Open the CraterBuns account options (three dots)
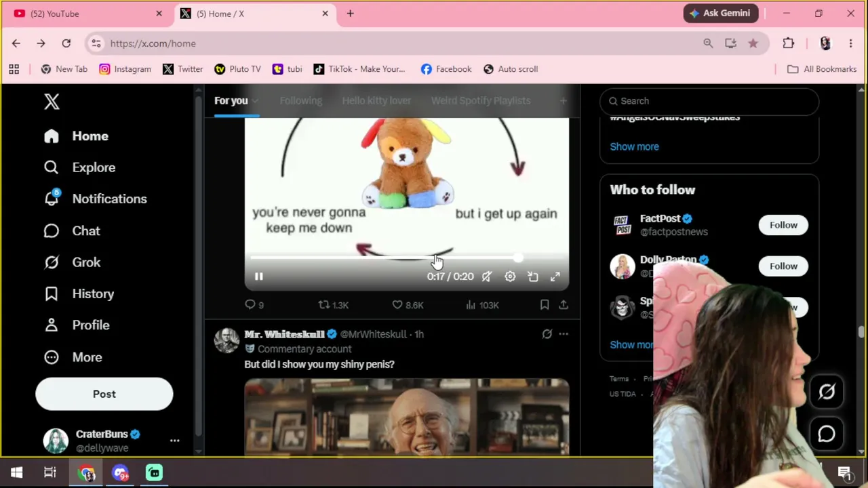This screenshot has height=488, width=868. (x=174, y=441)
